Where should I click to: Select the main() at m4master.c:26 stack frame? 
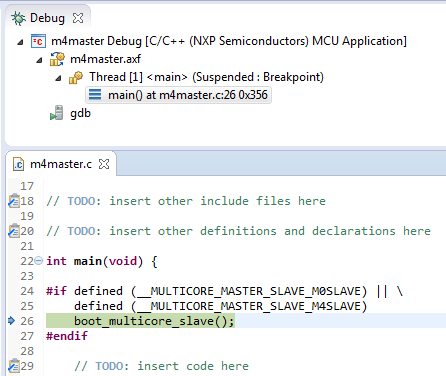178,95
